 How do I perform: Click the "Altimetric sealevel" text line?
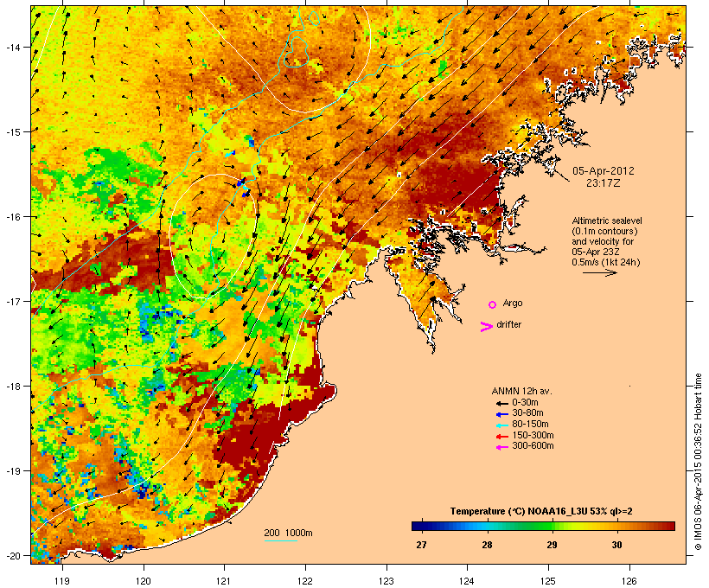pos(607,220)
